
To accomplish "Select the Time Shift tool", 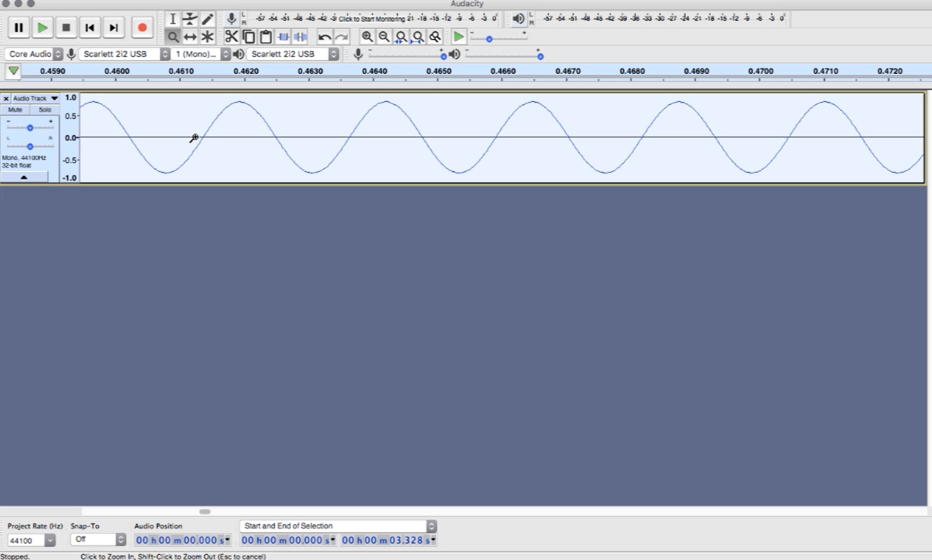I will point(190,36).
